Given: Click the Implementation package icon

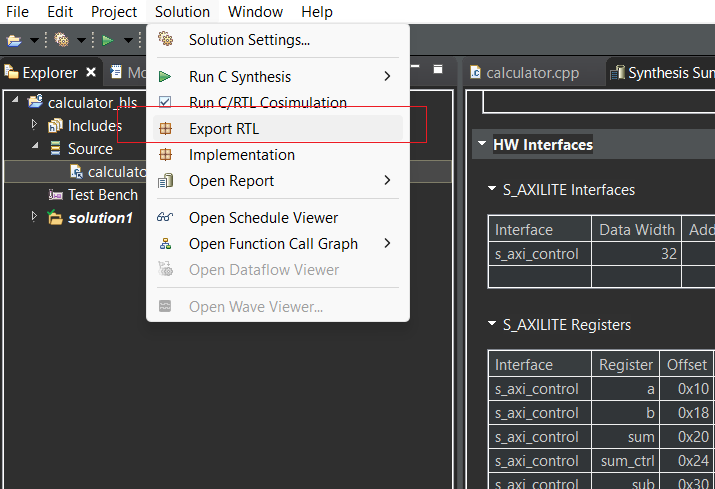Looking at the screenshot, I should [165, 155].
